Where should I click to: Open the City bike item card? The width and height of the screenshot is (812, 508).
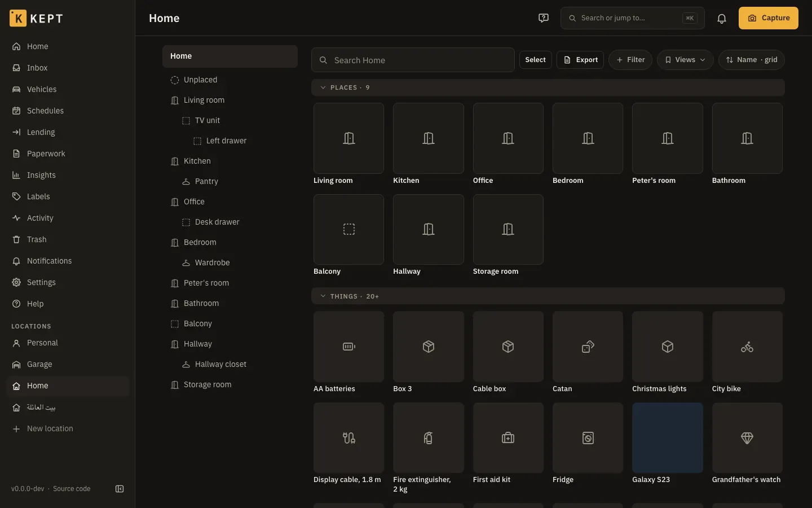tap(747, 352)
